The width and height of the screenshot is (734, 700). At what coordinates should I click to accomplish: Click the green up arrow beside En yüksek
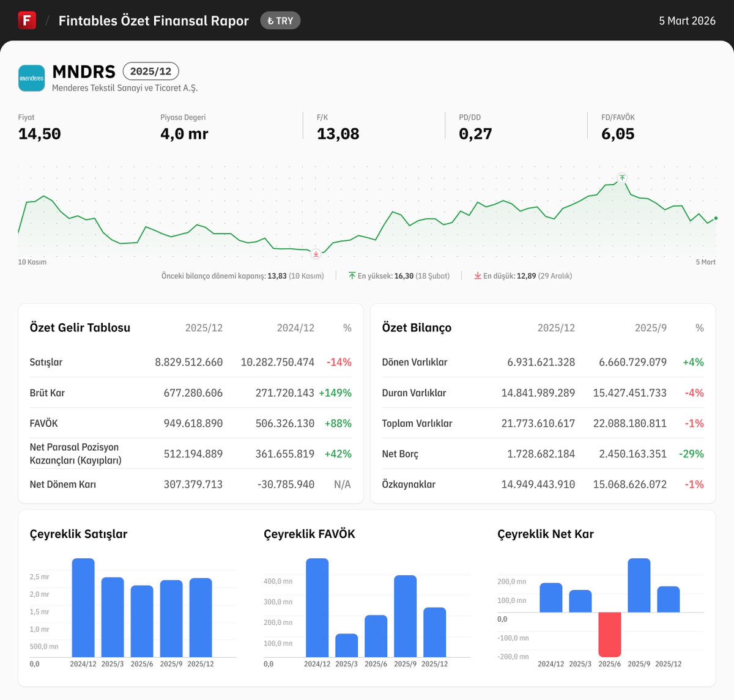(352, 276)
